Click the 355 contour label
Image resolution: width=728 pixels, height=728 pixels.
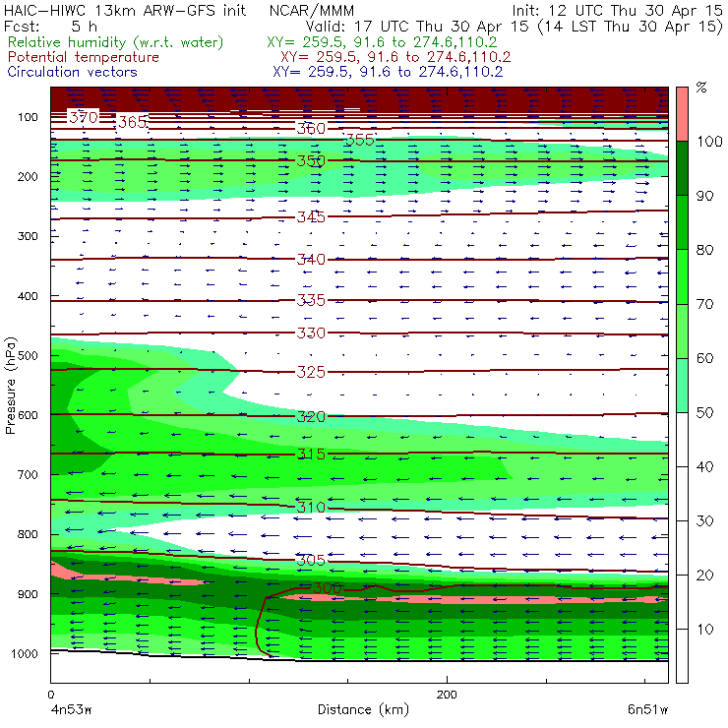(360, 140)
